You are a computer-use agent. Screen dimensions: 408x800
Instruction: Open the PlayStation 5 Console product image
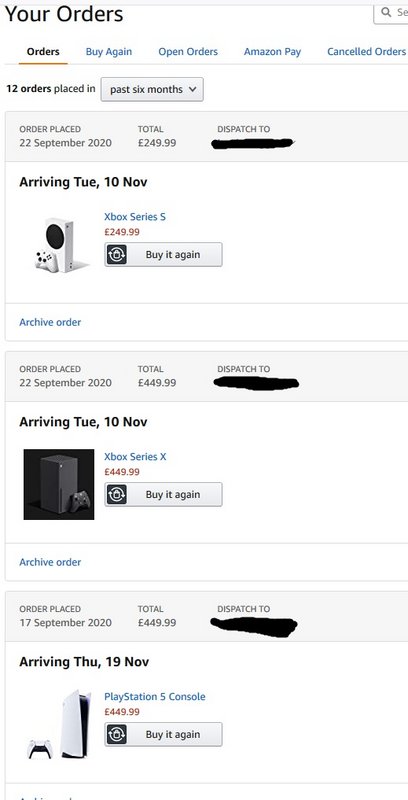click(x=59, y=723)
